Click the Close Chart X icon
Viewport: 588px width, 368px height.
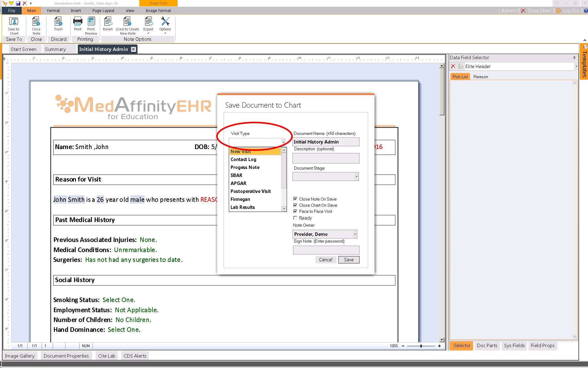click(523, 11)
